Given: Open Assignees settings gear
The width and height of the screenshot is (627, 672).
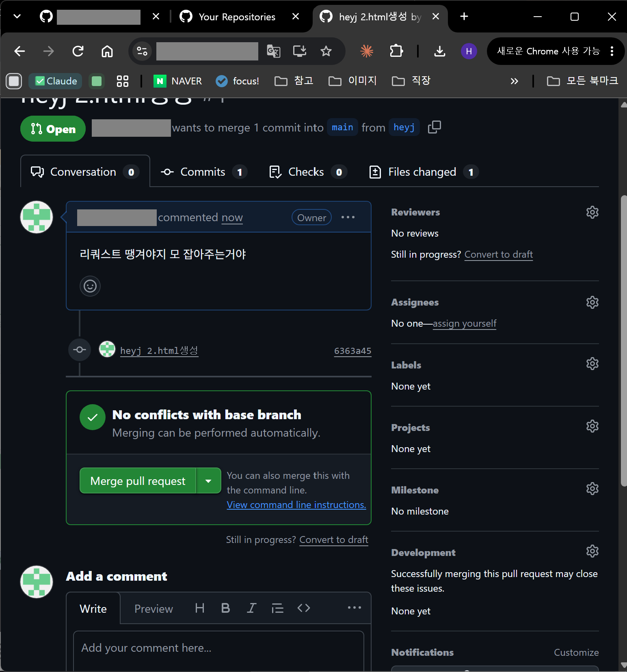Looking at the screenshot, I should coord(592,302).
